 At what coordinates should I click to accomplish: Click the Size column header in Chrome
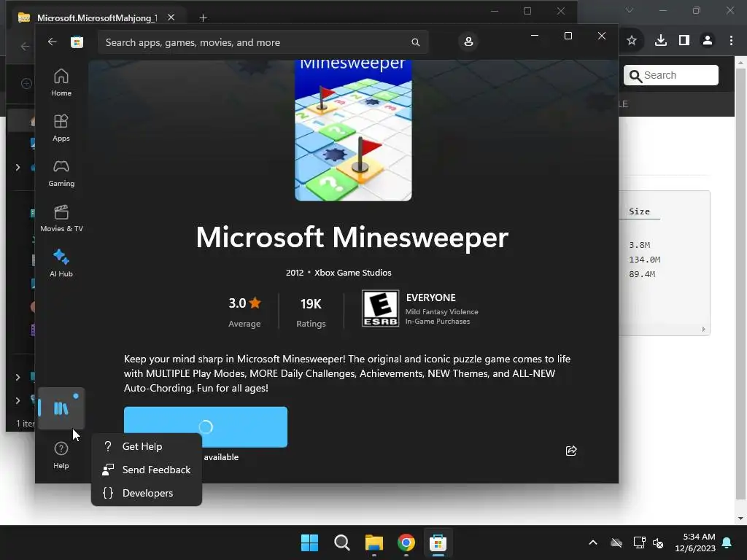click(639, 211)
